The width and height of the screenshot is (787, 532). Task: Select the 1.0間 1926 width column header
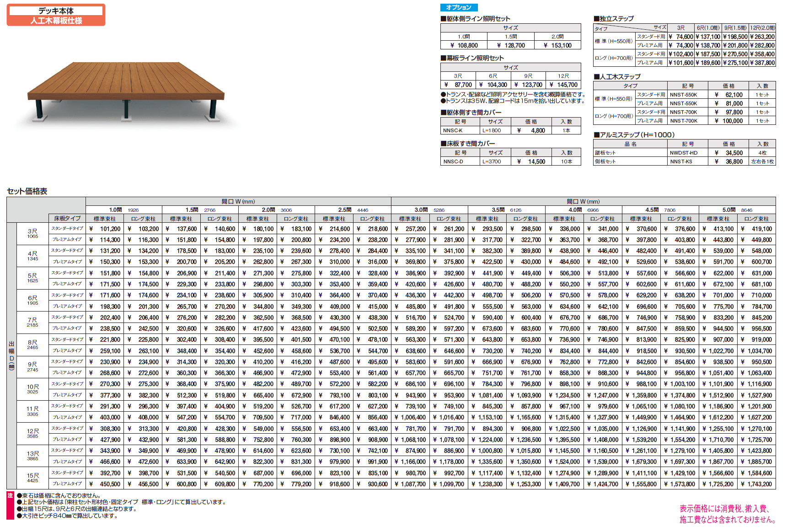click(x=123, y=210)
